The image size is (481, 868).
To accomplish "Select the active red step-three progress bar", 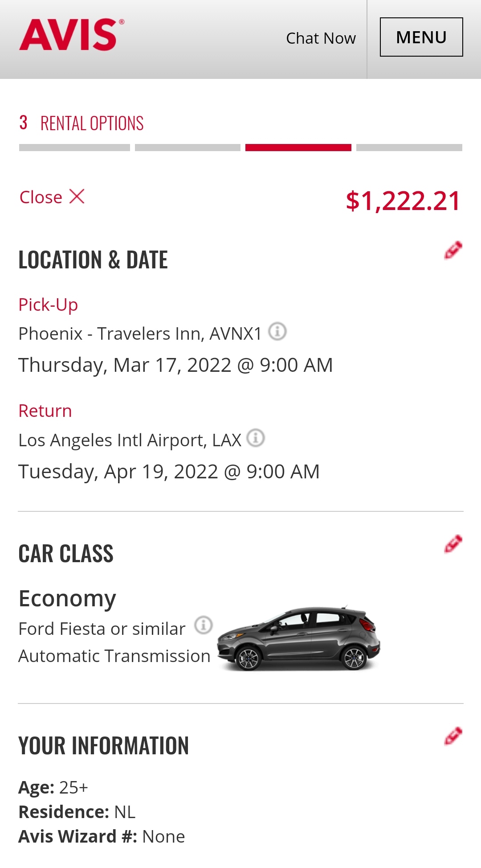I will [x=298, y=148].
